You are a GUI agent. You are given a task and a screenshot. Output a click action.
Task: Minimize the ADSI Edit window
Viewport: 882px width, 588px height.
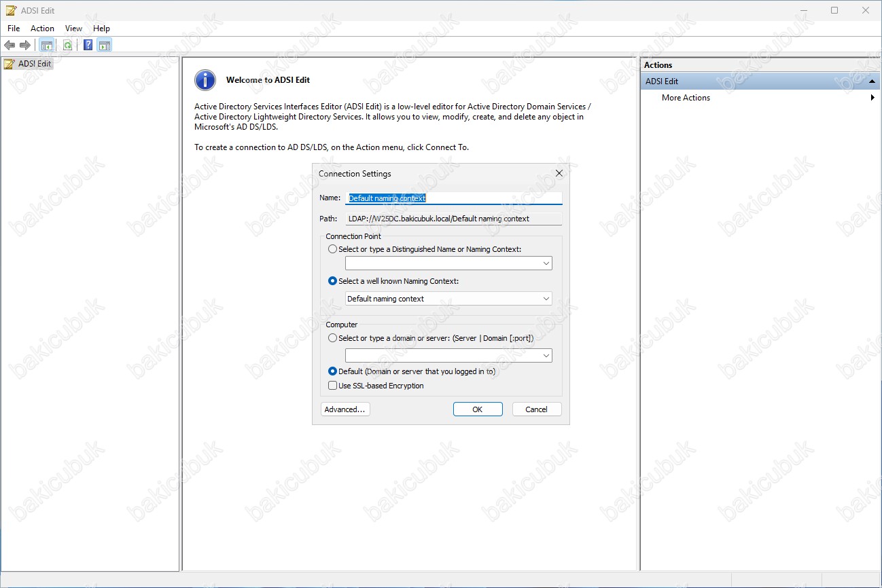click(x=803, y=10)
